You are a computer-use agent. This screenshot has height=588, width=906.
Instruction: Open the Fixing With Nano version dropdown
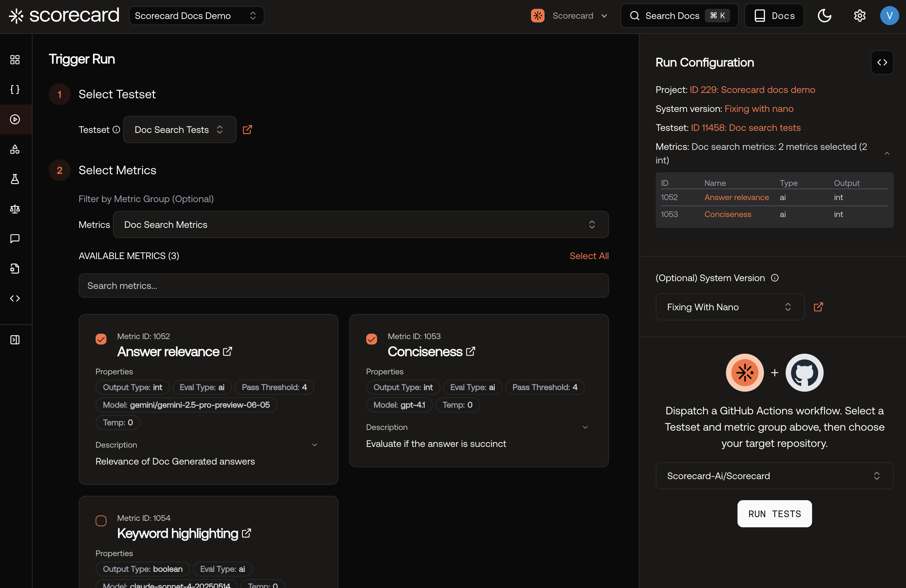729,307
